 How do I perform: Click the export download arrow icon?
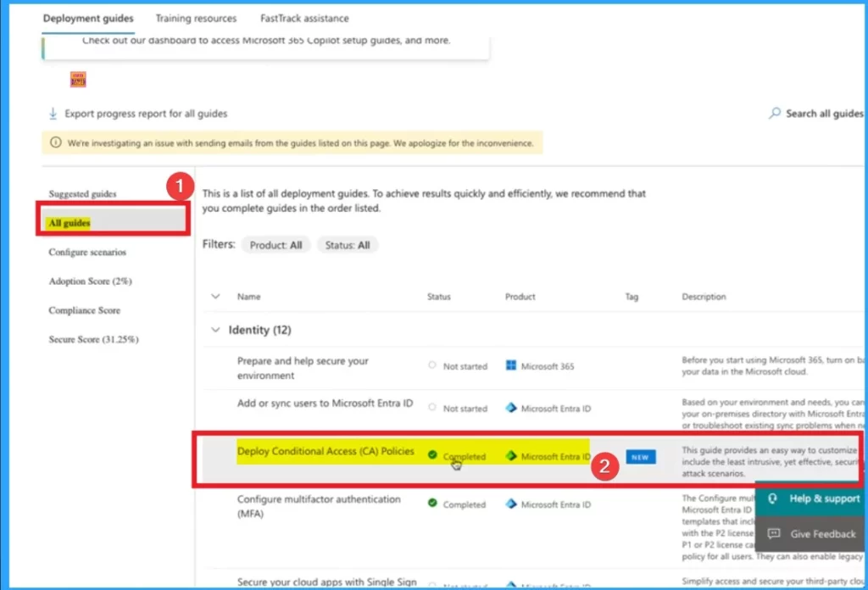53,114
